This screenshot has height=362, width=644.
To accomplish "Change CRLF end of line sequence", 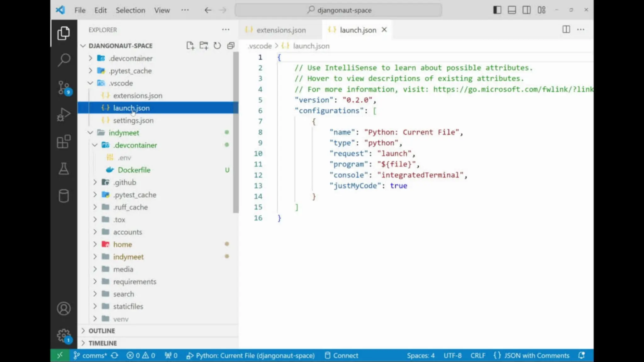I will [478, 355].
